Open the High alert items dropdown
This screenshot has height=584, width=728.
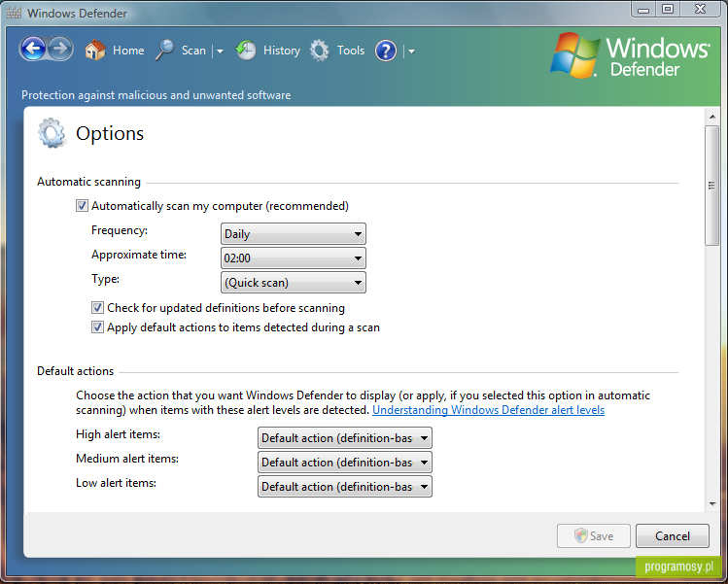(345, 438)
